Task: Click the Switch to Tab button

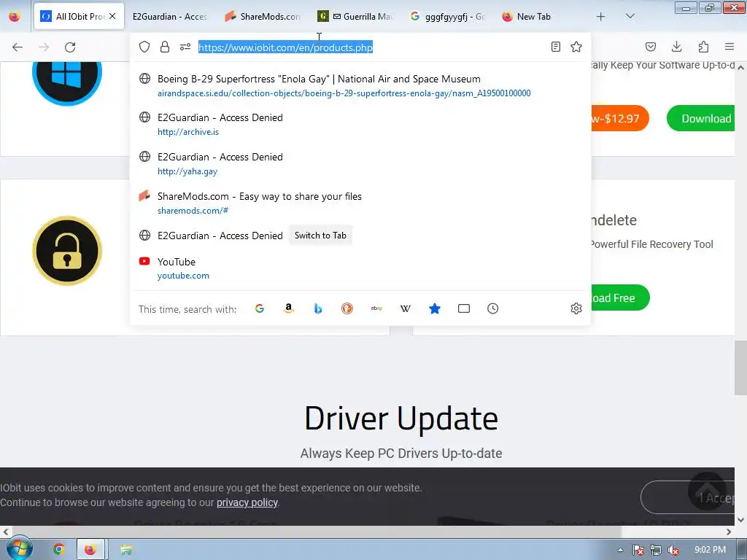Action: point(320,236)
